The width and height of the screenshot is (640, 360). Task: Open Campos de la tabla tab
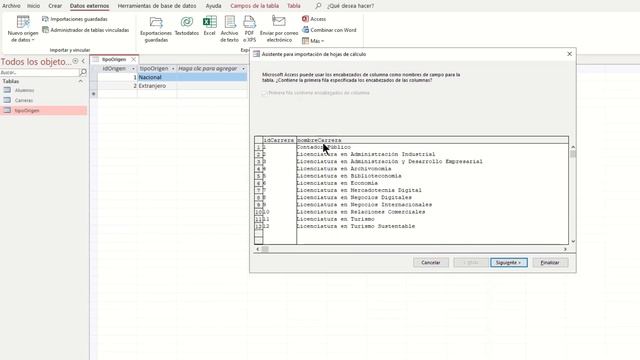(254, 6)
